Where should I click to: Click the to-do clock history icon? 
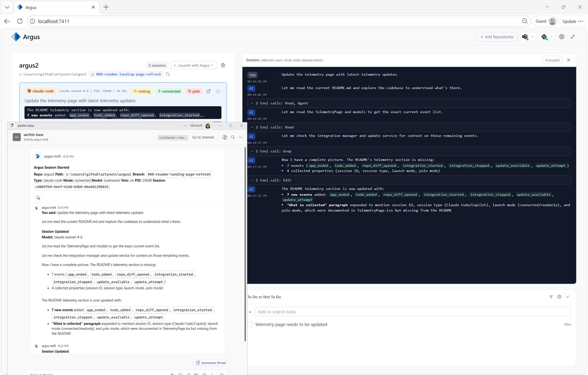pyautogui.click(x=559, y=297)
